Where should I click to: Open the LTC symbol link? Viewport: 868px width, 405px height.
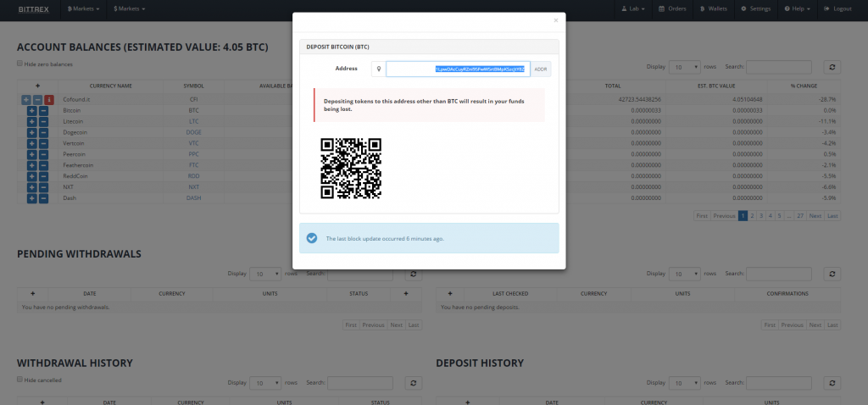[194, 121]
